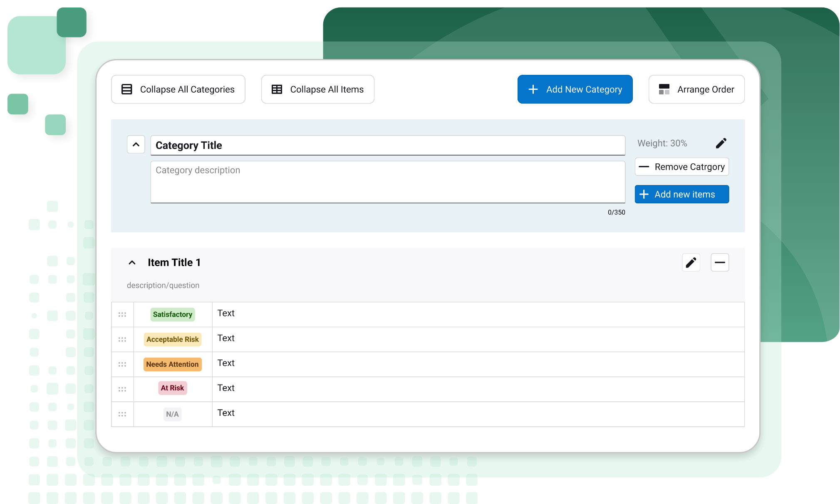Grab the Satisfactory row drag handle

pyautogui.click(x=122, y=314)
